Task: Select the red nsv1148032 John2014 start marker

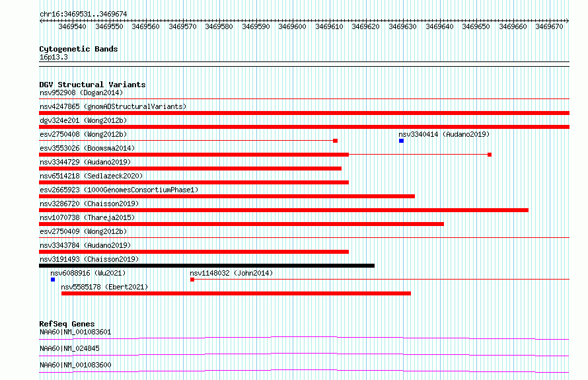Action: [192, 280]
